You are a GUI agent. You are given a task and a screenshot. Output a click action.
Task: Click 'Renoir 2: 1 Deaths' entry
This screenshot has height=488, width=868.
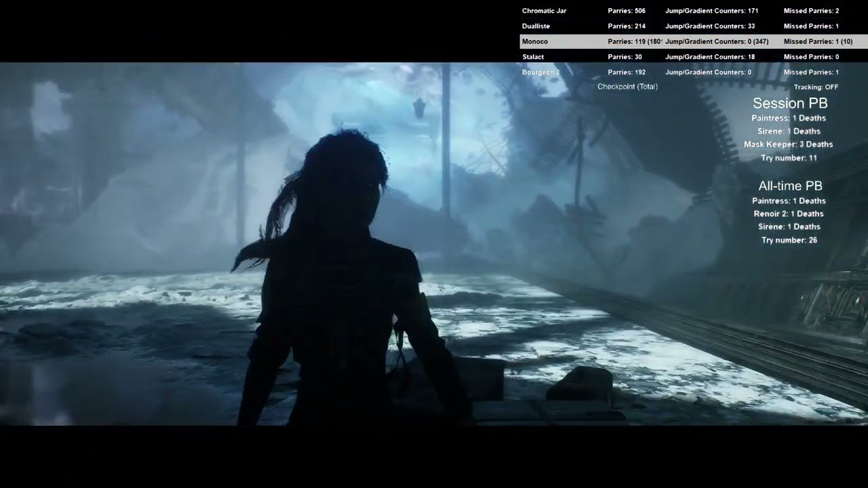coord(789,213)
